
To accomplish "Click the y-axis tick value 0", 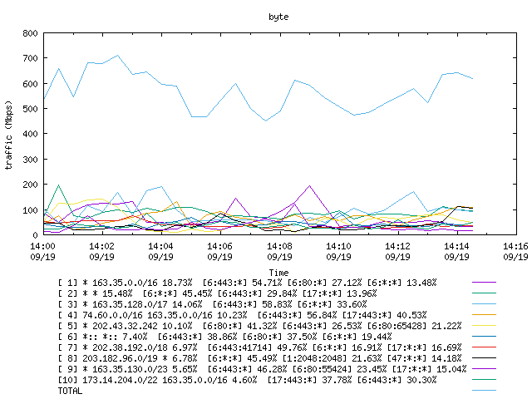I will (35, 235).
